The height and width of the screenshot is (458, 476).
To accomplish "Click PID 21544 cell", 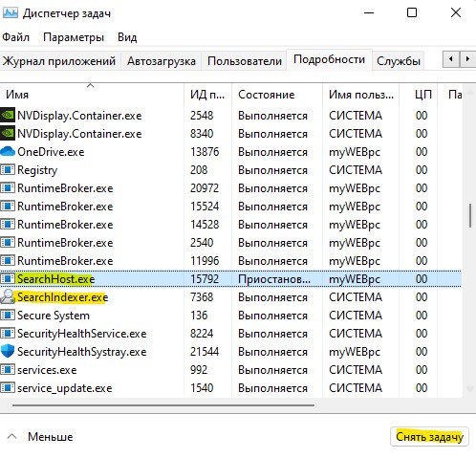I will click(x=205, y=352).
